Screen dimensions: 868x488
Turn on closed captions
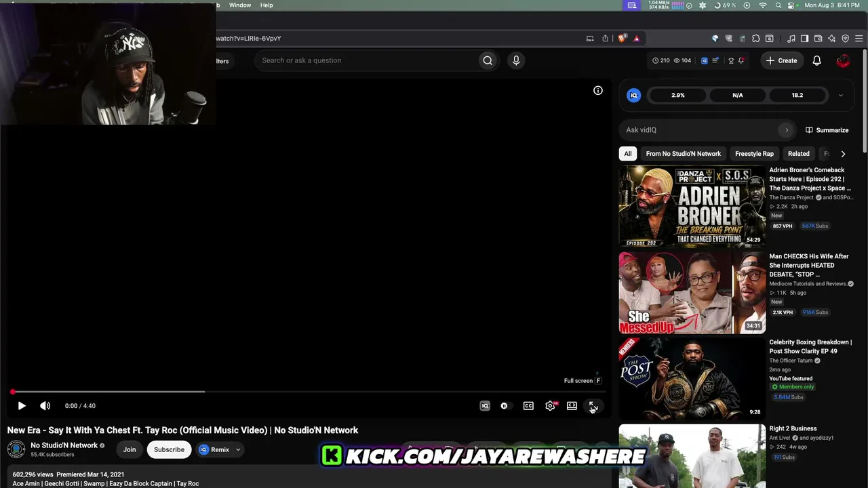coord(528,406)
